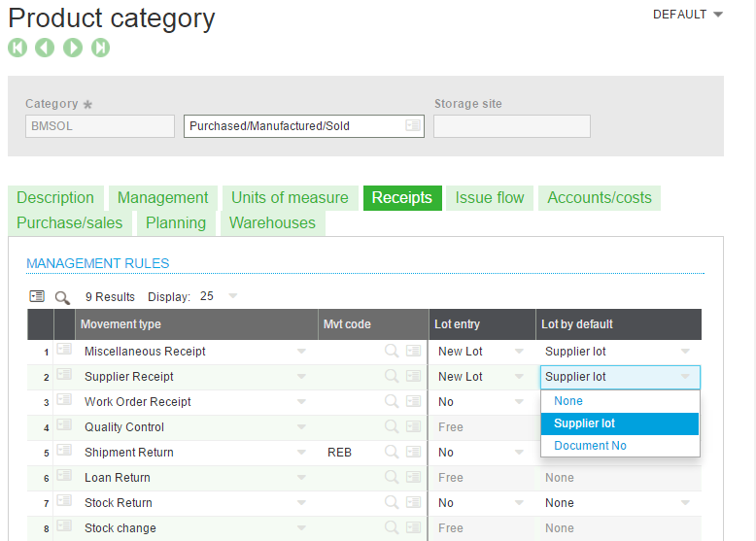The width and height of the screenshot is (756, 541).
Task: Select None in the lot default list
Action: [568, 401]
